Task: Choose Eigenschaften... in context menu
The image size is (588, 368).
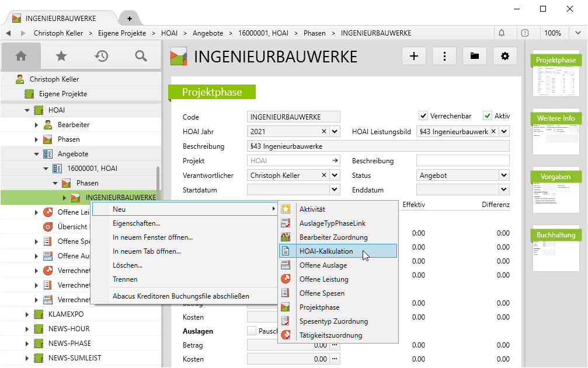Action: 137,223
